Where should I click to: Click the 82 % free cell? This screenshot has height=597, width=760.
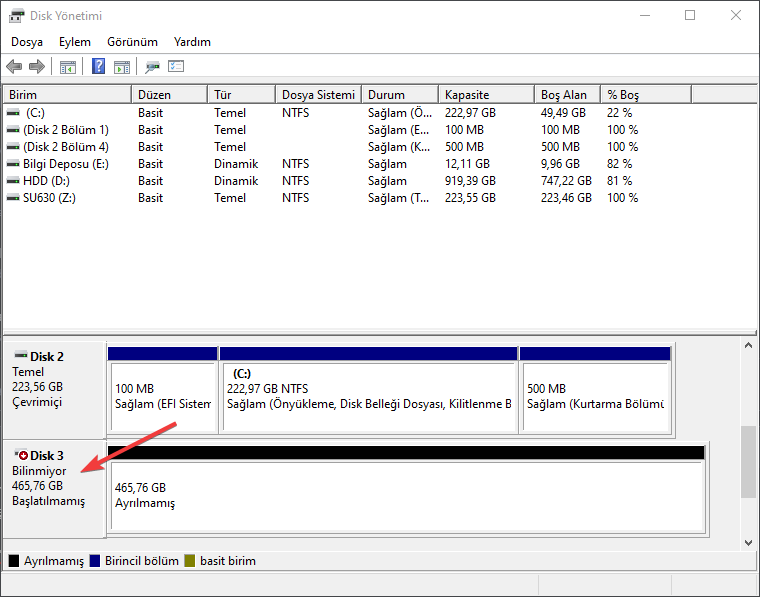(x=619, y=164)
